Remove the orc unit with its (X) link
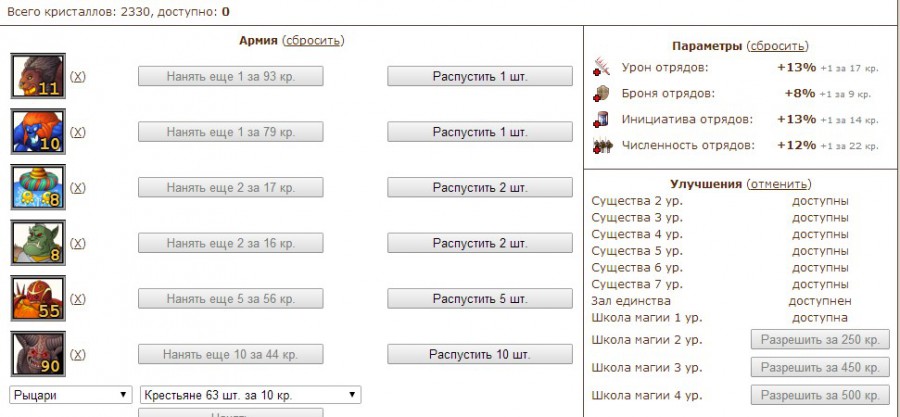The width and height of the screenshot is (900, 417). 77,243
